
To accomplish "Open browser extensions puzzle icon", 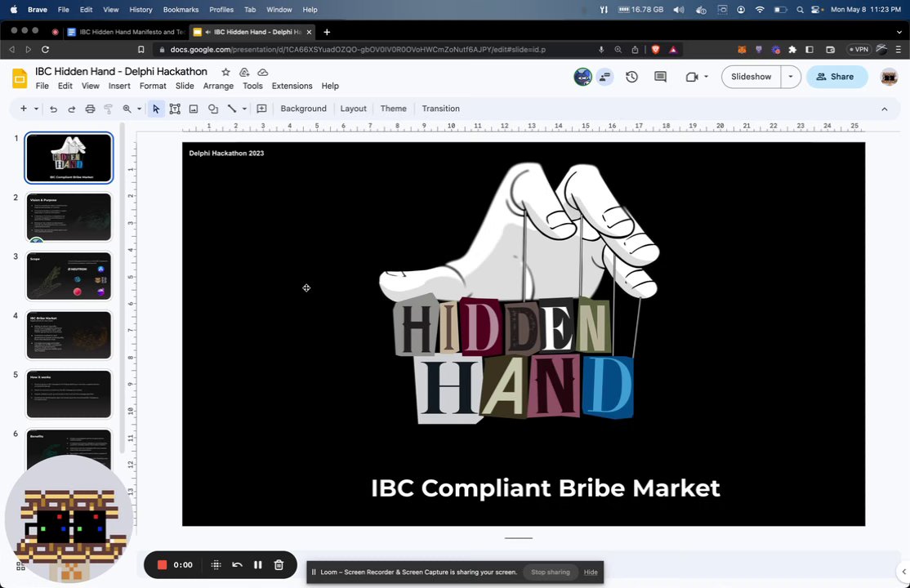I will point(792,49).
